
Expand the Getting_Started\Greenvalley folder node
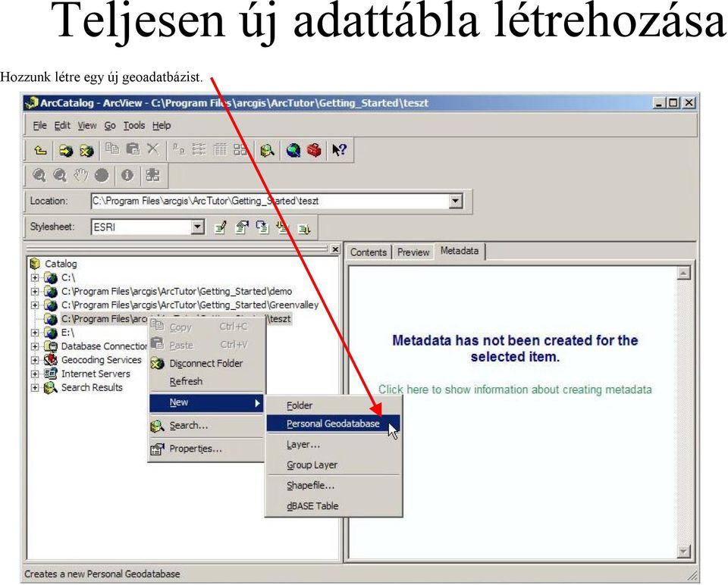35,305
